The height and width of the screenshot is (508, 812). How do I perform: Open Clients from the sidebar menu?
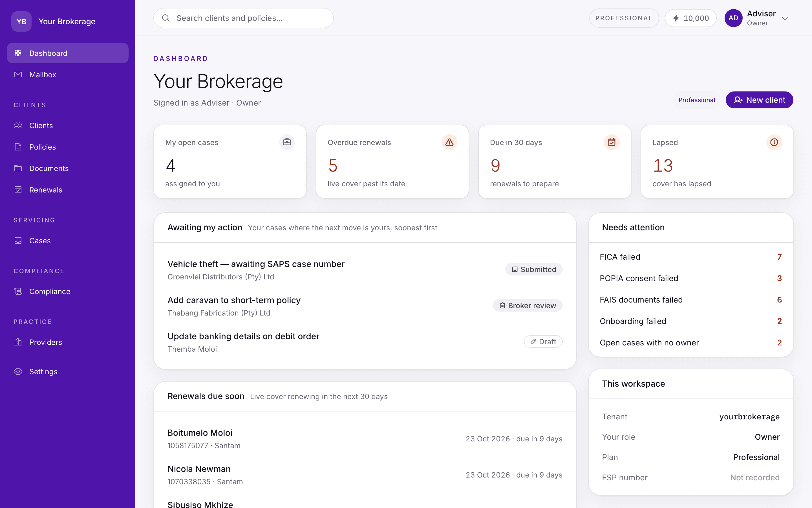point(67,125)
